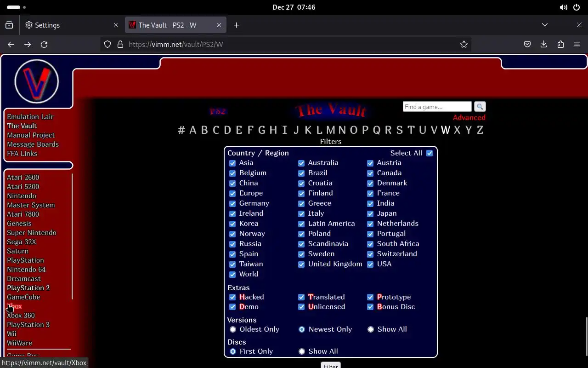Jump to letter M in the alphabet index
This screenshot has width=588, height=368.
pos(330,130)
